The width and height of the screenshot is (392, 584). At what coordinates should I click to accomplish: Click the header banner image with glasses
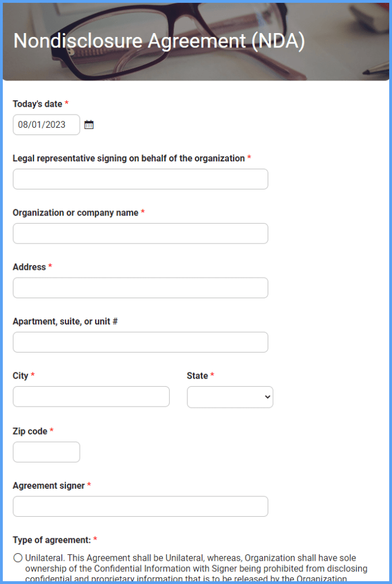(196, 40)
